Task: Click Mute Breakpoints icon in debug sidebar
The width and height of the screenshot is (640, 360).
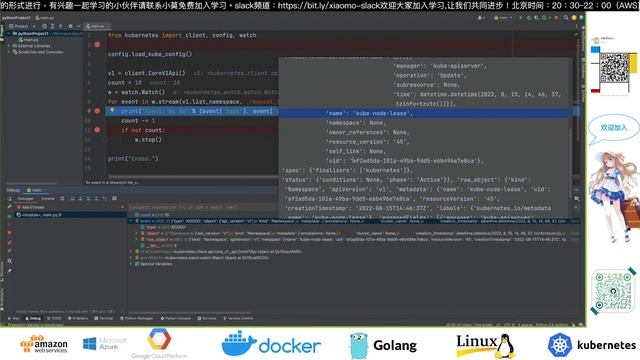Action: click(x=10, y=250)
